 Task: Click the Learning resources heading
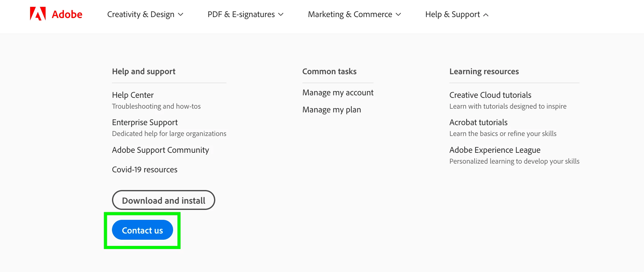tap(484, 71)
